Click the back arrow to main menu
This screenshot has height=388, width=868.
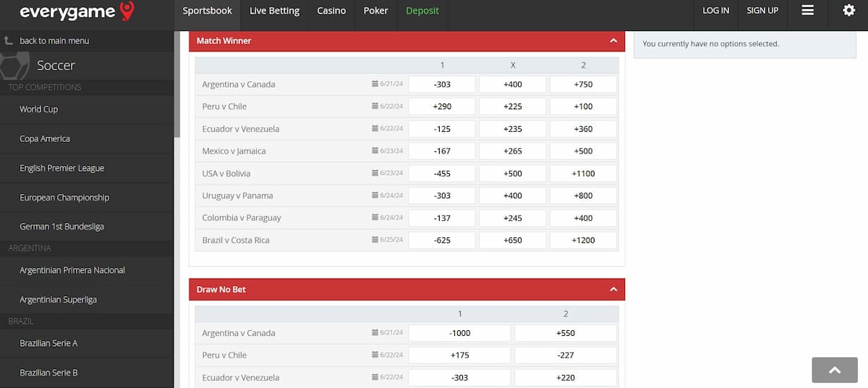[x=9, y=41]
